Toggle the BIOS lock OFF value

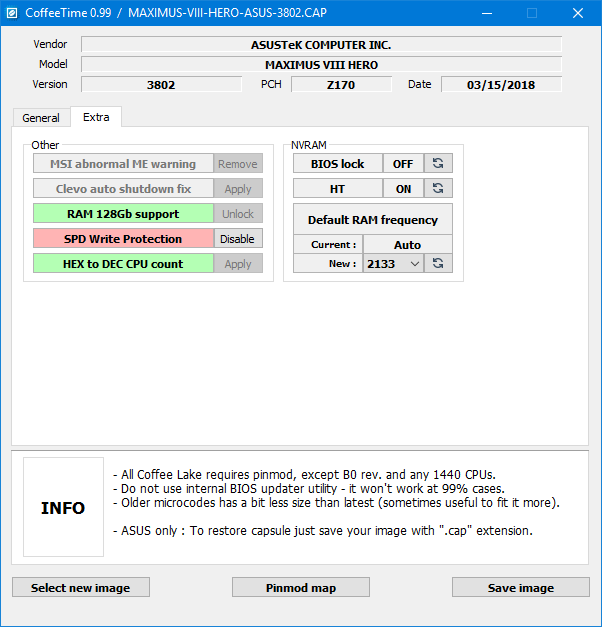point(403,164)
